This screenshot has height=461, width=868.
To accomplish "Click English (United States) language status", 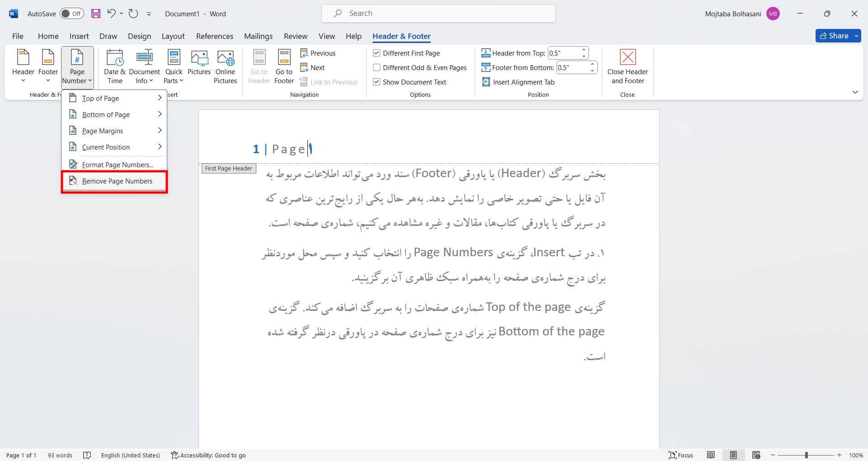I will (x=131, y=455).
